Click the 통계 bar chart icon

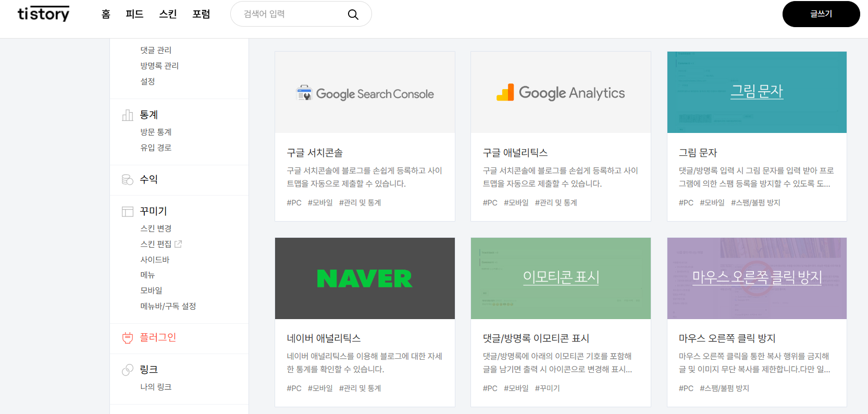[128, 115]
